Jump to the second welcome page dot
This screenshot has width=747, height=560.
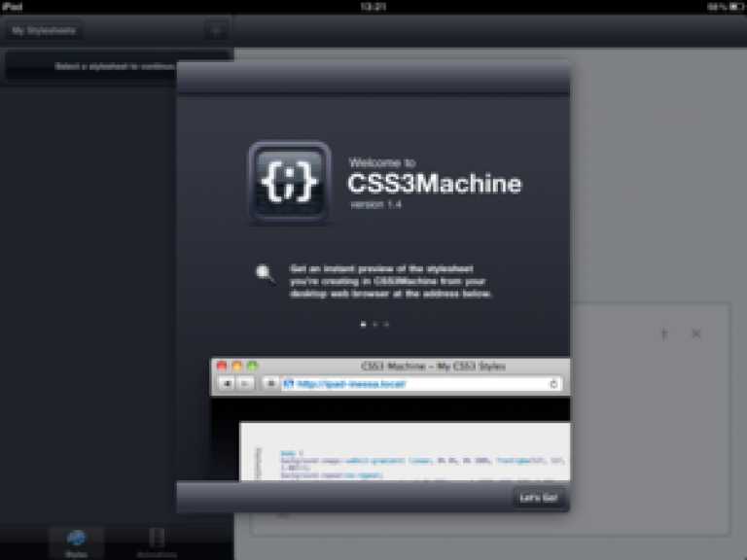point(374,324)
